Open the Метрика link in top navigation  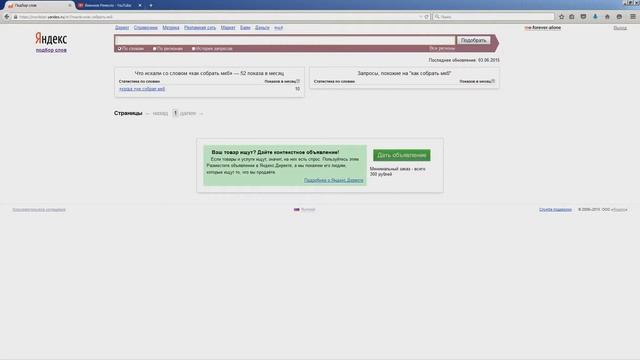tap(171, 28)
